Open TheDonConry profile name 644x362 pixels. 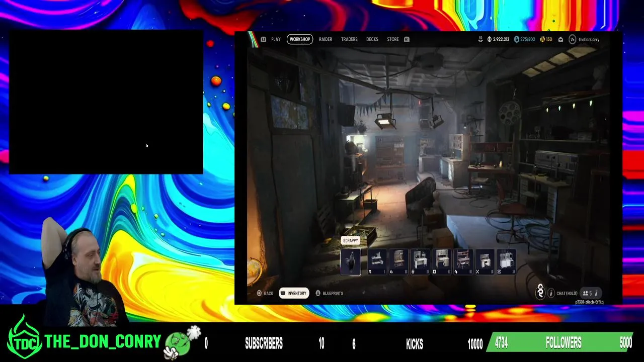tap(589, 39)
